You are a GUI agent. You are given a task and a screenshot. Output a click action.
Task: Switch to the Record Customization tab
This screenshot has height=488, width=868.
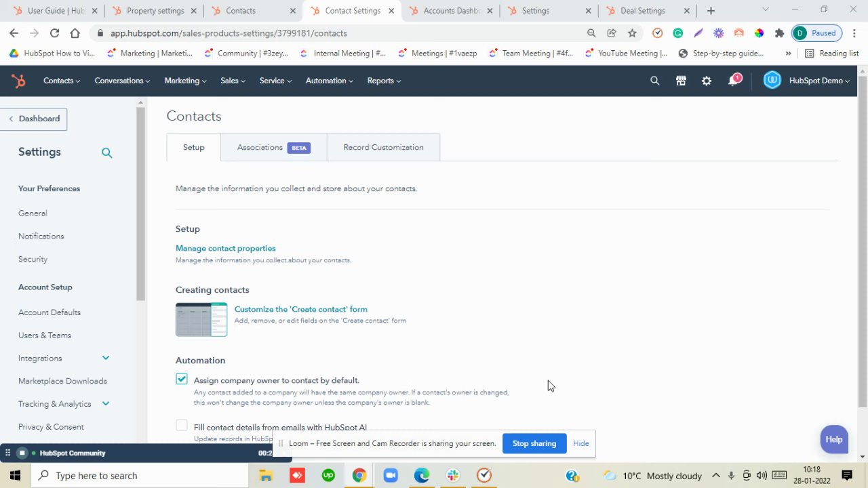(383, 147)
